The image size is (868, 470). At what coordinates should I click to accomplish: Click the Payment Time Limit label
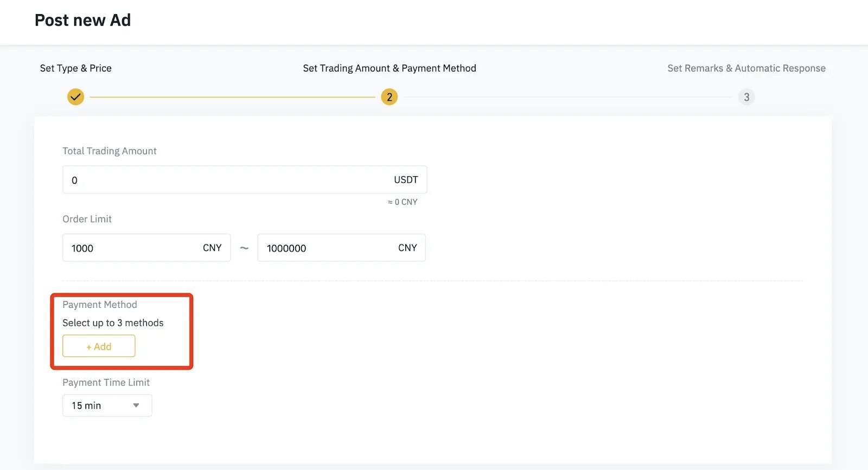(106, 382)
